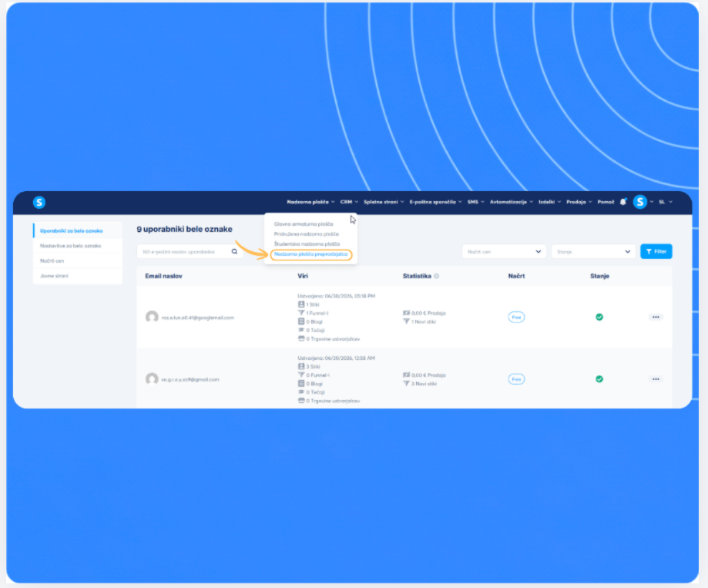Click the systeme.io S logo

click(x=39, y=203)
